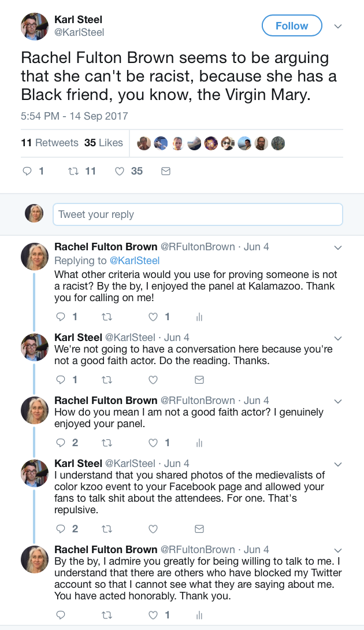The width and height of the screenshot is (364, 630).
Task: Type in the 'Tweet your reply' field
Action: (198, 214)
